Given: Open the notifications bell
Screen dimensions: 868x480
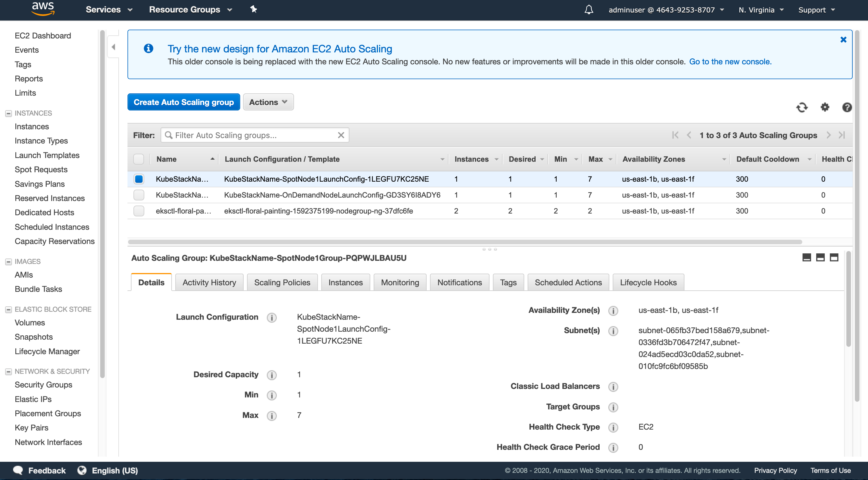Looking at the screenshot, I should 588,9.
